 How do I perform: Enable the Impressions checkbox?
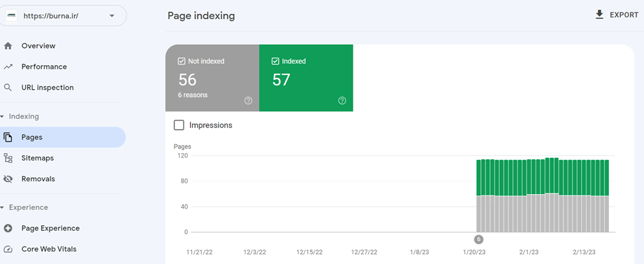179,125
